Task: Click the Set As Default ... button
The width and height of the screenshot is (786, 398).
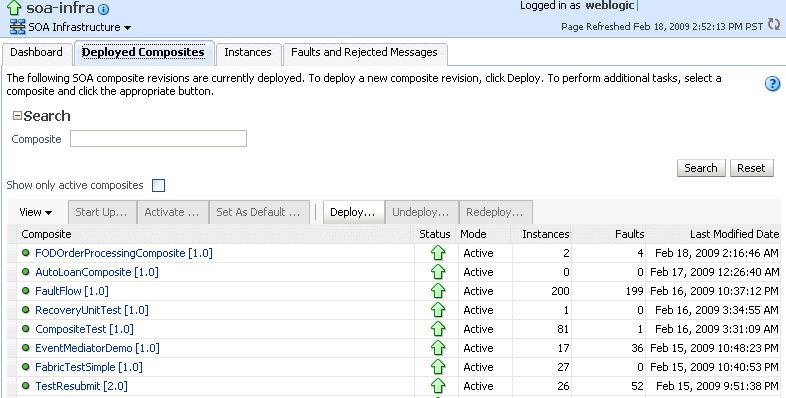Action: [x=259, y=212]
